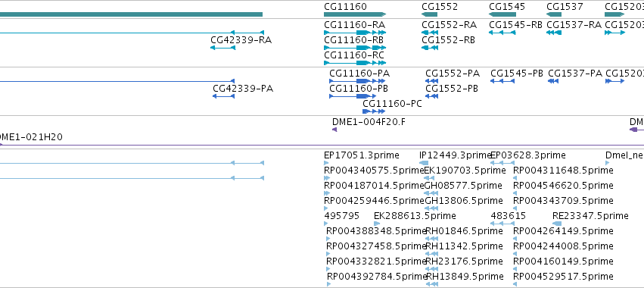Open the CG11160-RA transcript label
The image size is (644, 288).
354,25
